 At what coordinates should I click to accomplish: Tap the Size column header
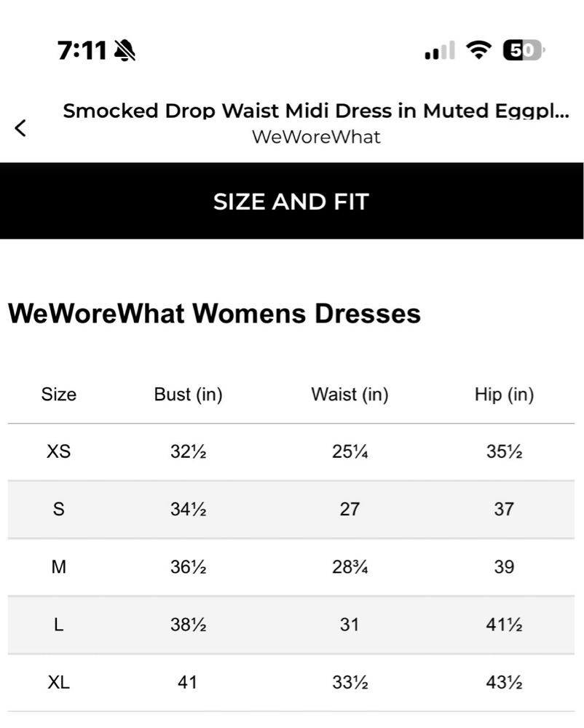(x=58, y=395)
